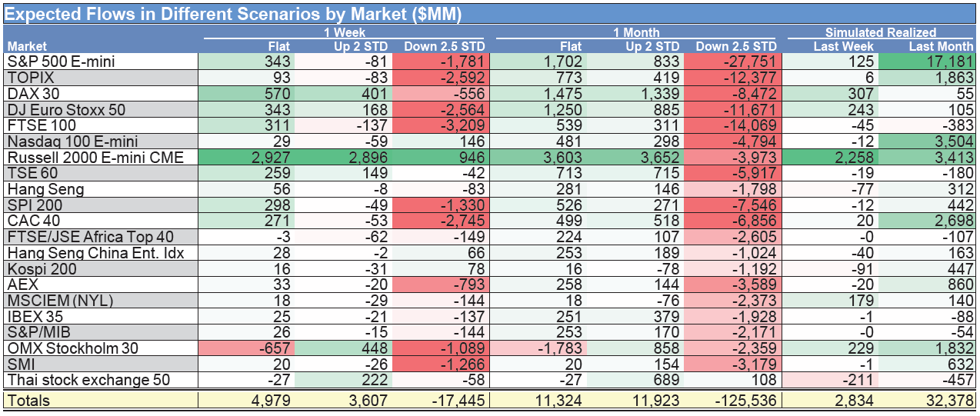Click the SPI 200 1 Month down value -7,546
Screen dimensions: 980x416
755,205
